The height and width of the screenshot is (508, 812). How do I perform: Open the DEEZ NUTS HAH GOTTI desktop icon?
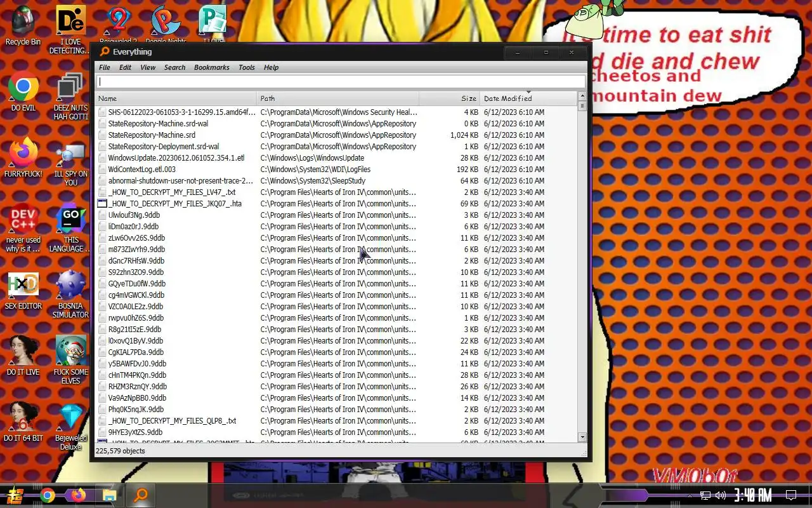(x=70, y=97)
